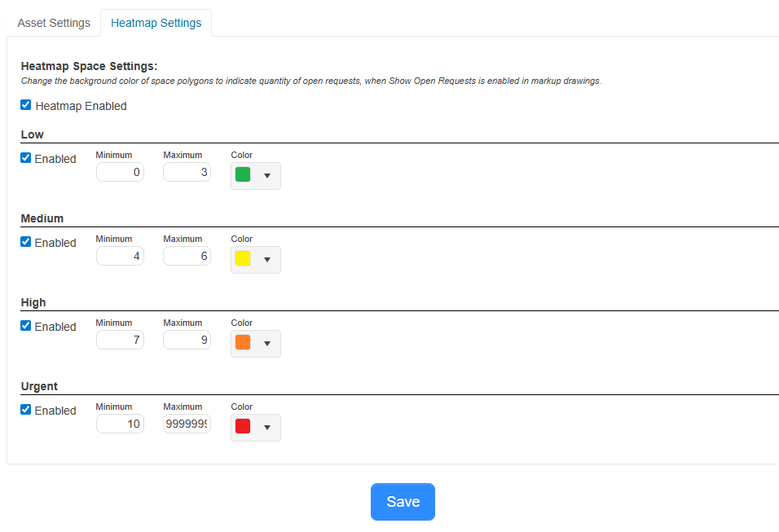Viewport: 779px width, 532px height.
Task: Toggle the Heatmap Enabled checkbox
Action: 25,105
